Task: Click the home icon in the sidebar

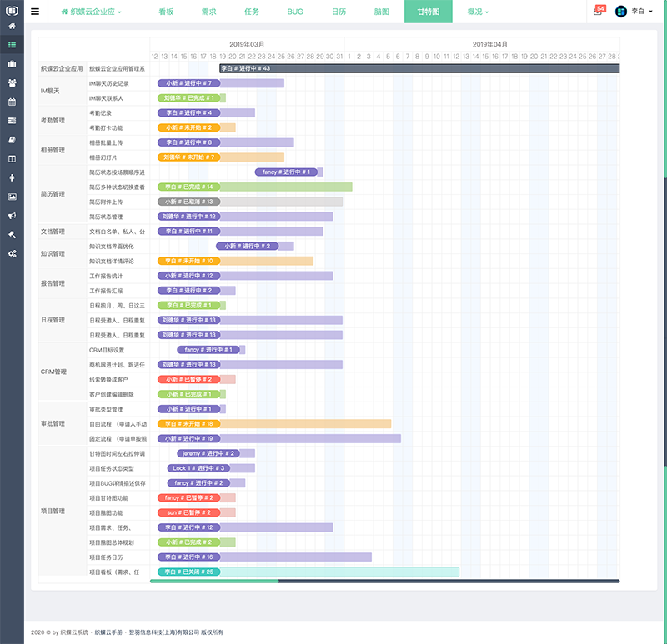Action: pos(12,27)
